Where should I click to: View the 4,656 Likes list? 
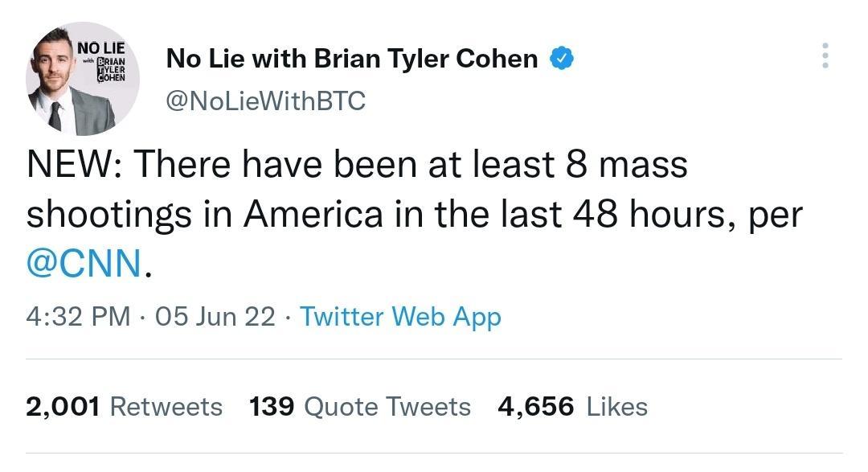click(x=573, y=406)
